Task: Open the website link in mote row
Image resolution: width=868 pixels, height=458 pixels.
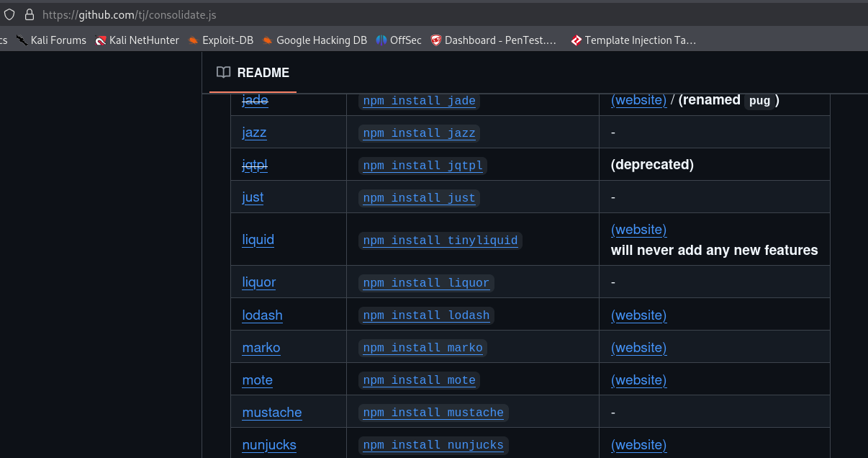Action: (x=638, y=380)
